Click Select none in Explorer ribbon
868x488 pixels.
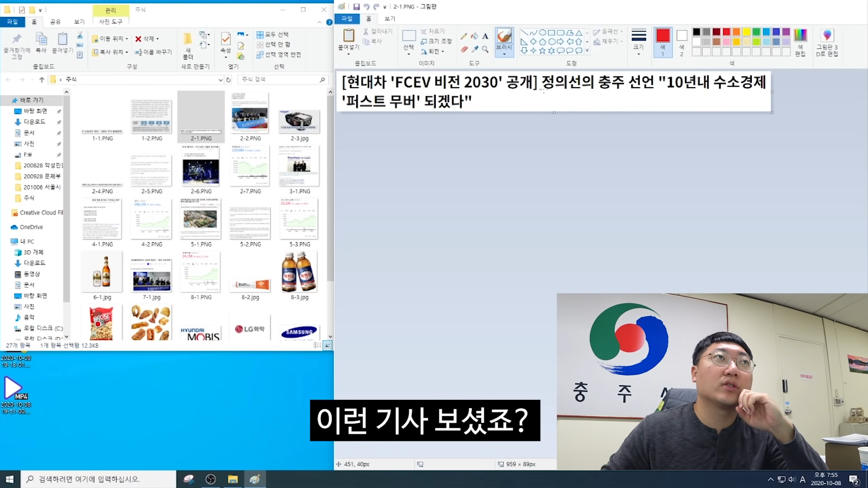[x=274, y=44]
